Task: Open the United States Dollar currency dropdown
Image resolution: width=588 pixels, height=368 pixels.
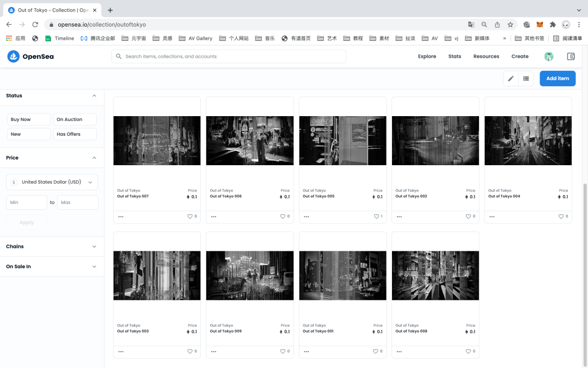Action: point(52,182)
